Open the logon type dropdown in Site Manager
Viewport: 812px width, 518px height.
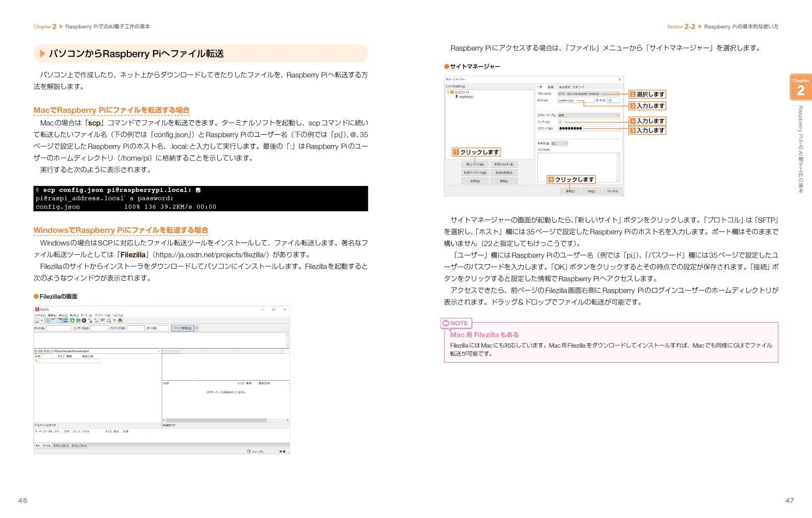(617, 115)
